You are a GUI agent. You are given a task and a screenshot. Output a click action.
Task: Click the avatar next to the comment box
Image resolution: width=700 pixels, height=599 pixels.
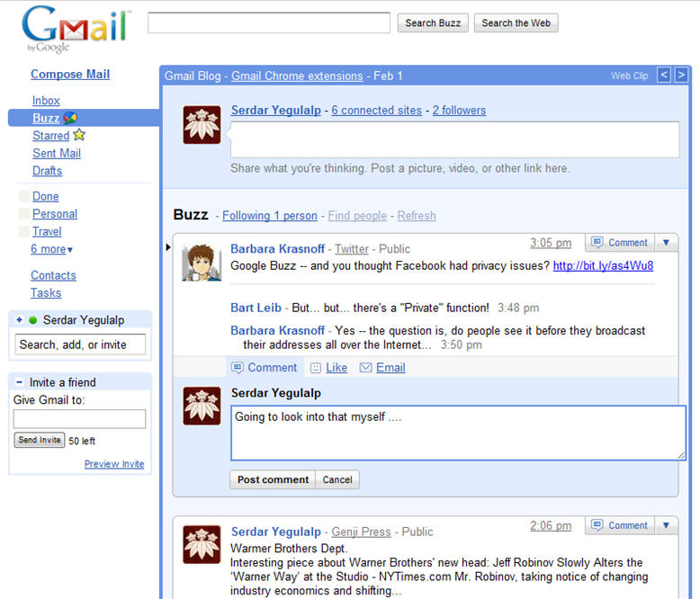point(202,406)
